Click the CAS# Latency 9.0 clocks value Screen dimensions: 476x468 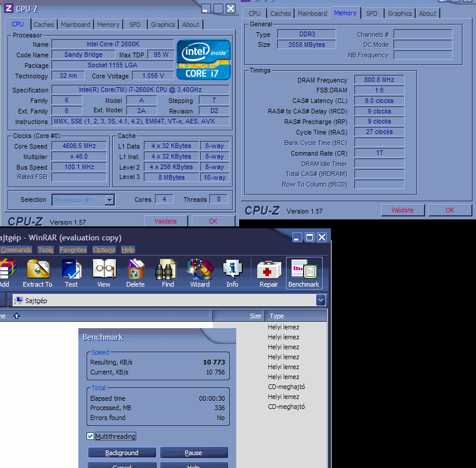coord(379,101)
